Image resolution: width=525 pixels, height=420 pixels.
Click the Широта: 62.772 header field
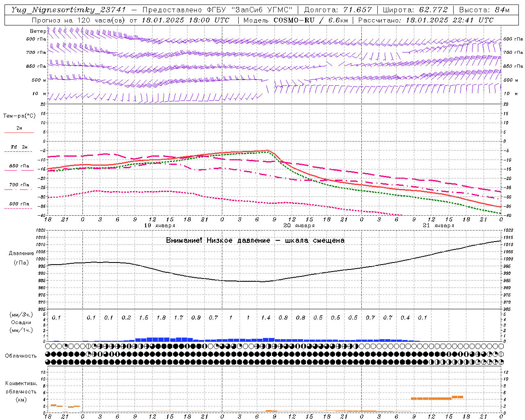click(416, 10)
